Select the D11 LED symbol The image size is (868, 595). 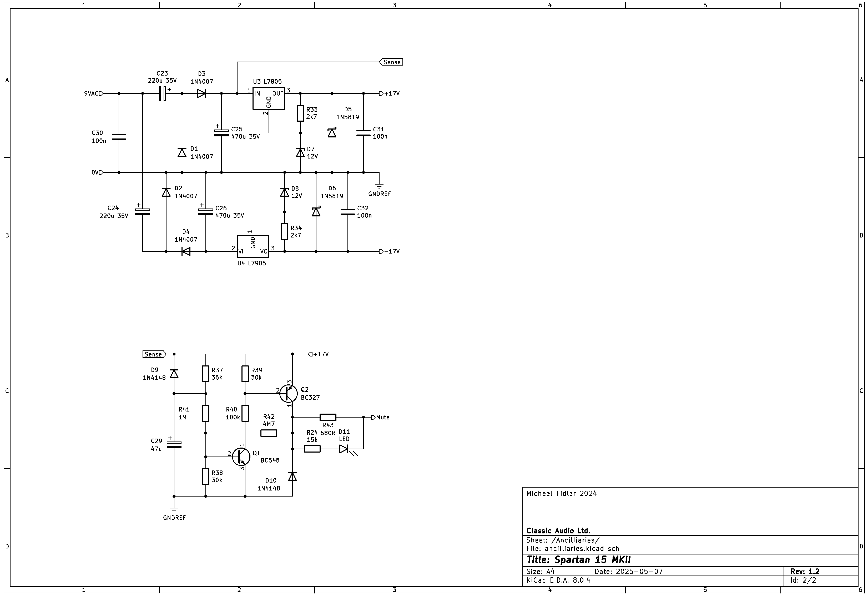pos(344,449)
